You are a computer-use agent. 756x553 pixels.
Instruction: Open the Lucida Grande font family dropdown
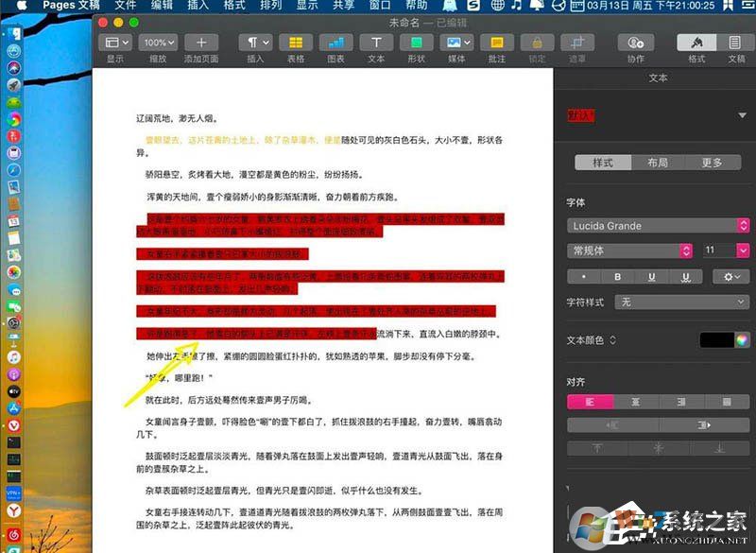pos(657,226)
